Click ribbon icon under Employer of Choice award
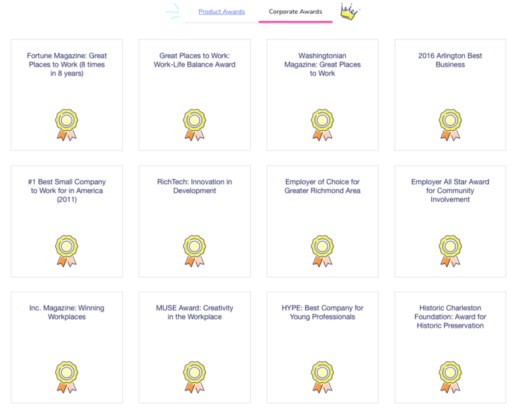 tap(322, 251)
